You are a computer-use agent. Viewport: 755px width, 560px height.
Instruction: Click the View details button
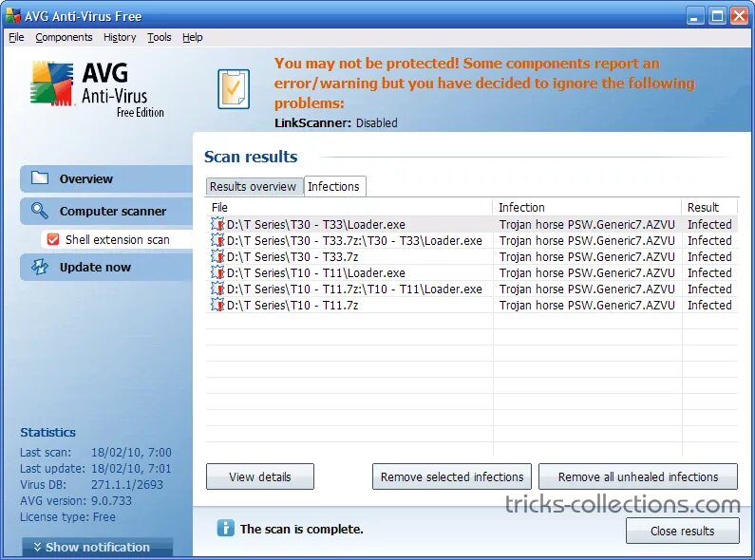click(x=260, y=476)
